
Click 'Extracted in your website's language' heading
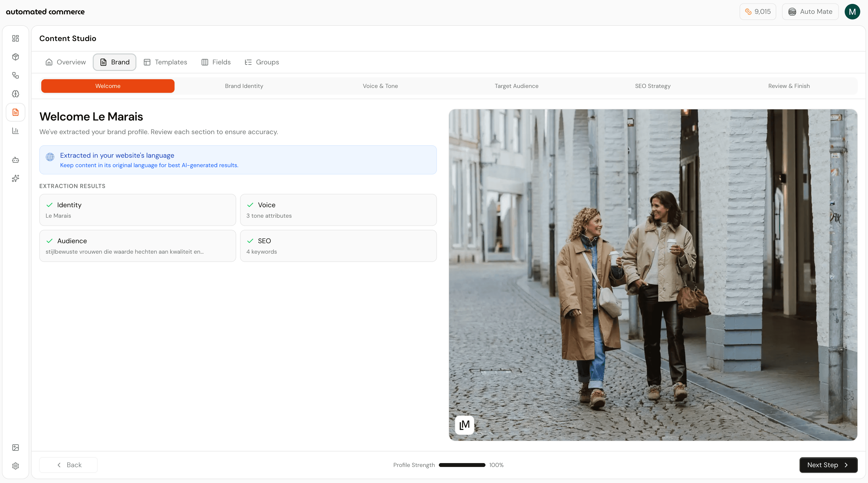point(117,155)
